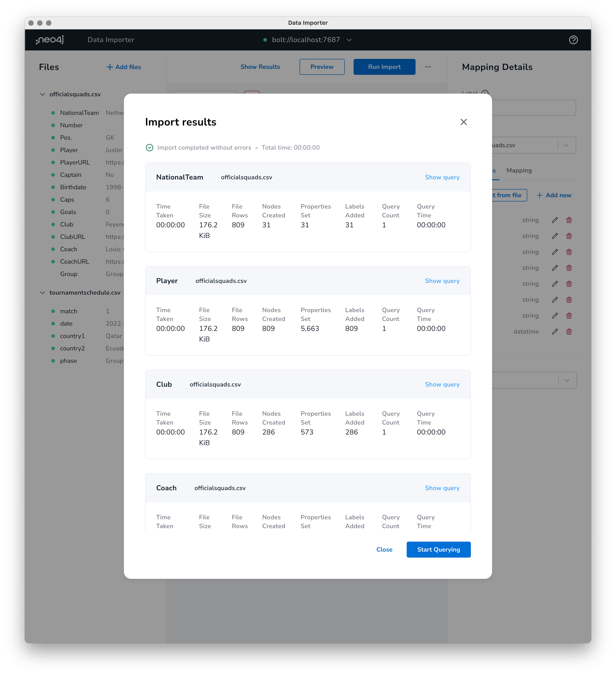Image resolution: width=616 pixels, height=676 pixels.
Task: Switch to the Mapping tab
Action: coord(519,170)
